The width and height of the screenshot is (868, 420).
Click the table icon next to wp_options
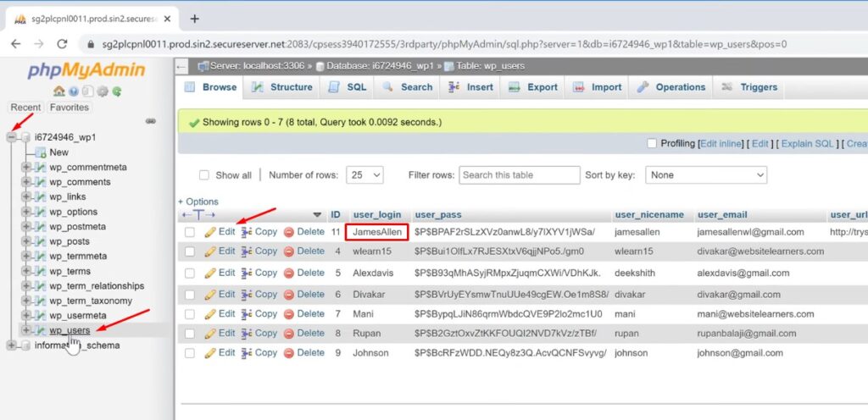click(40, 213)
